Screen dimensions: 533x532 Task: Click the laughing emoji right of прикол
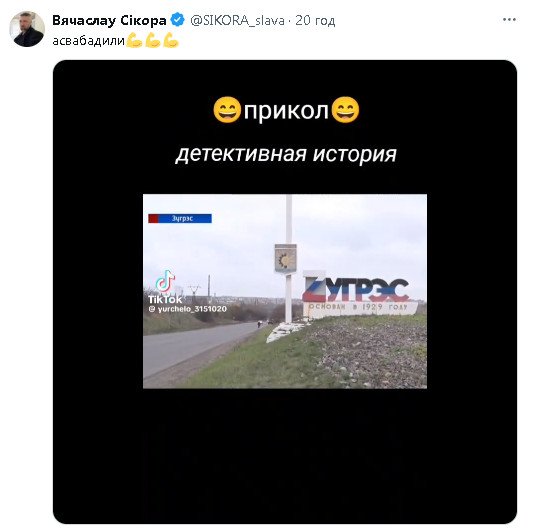[345, 110]
